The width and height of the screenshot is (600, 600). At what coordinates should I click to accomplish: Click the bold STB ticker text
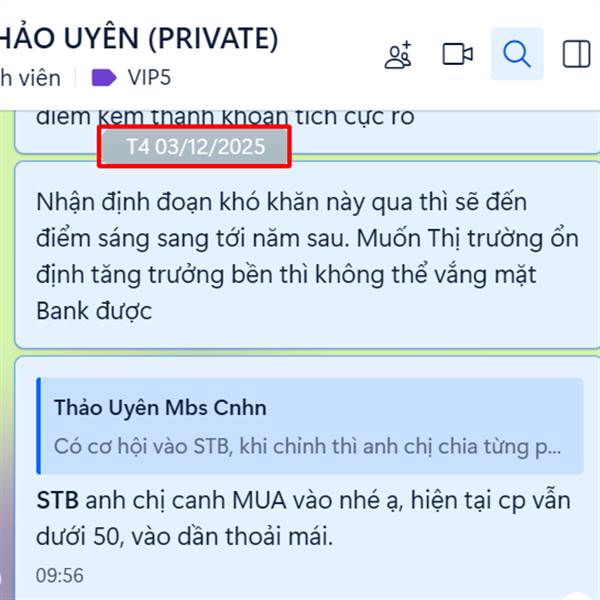tap(57, 500)
